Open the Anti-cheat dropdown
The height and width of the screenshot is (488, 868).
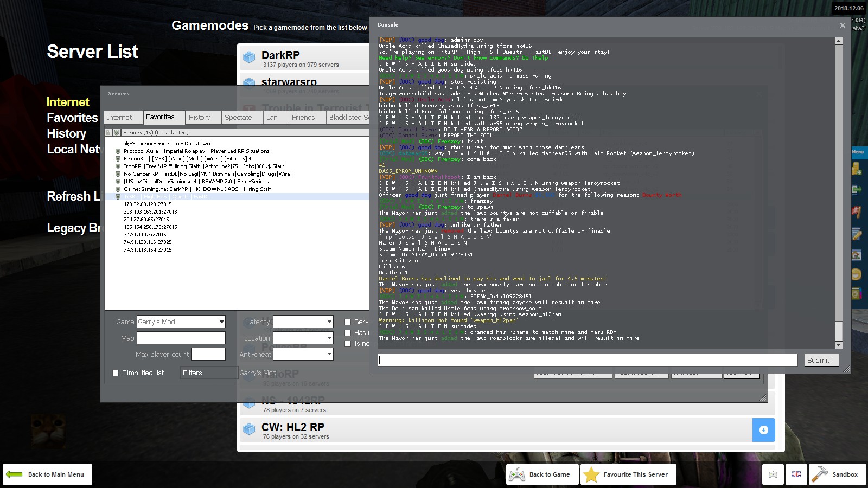[x=303, y=354]
